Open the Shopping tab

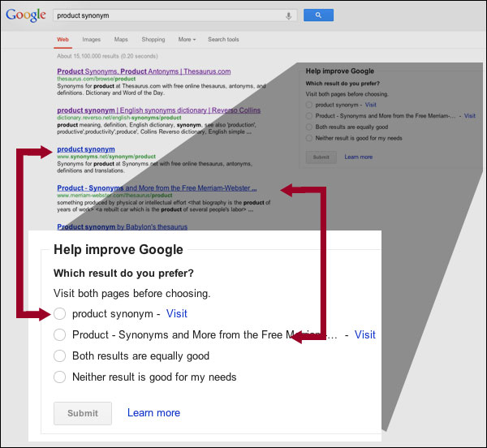pyautogui.click(x=153, y=39)
